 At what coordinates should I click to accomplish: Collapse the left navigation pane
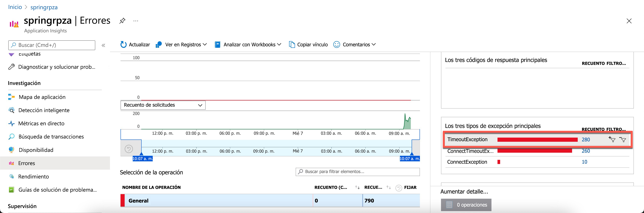coord(103,45)
